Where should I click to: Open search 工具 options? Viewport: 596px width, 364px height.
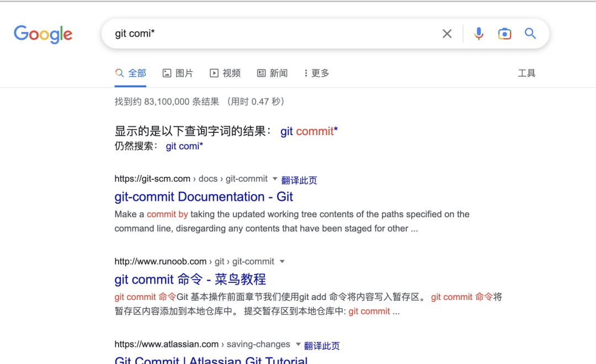click(x=527, y=73)
